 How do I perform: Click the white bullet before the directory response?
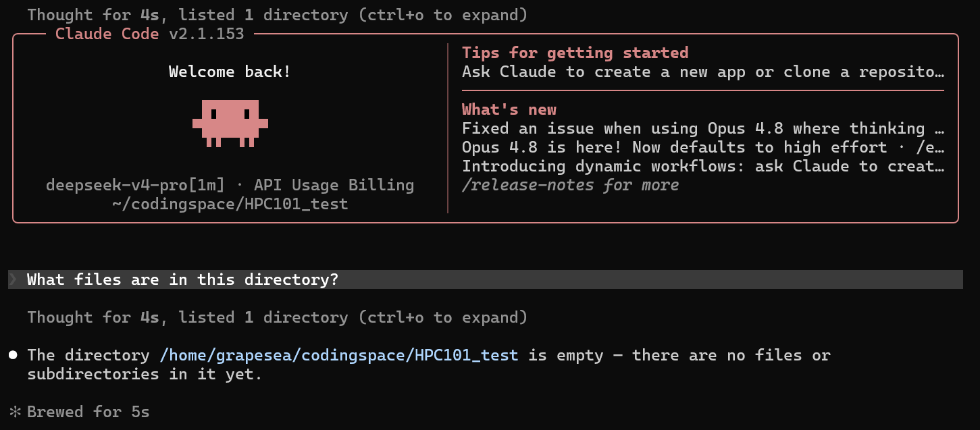click(14, 355)
